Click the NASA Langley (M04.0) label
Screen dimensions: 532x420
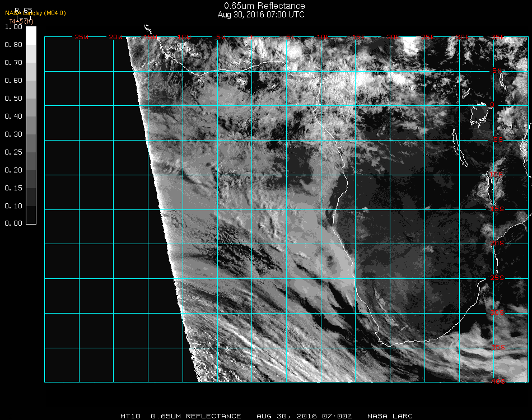click(35, 13)
